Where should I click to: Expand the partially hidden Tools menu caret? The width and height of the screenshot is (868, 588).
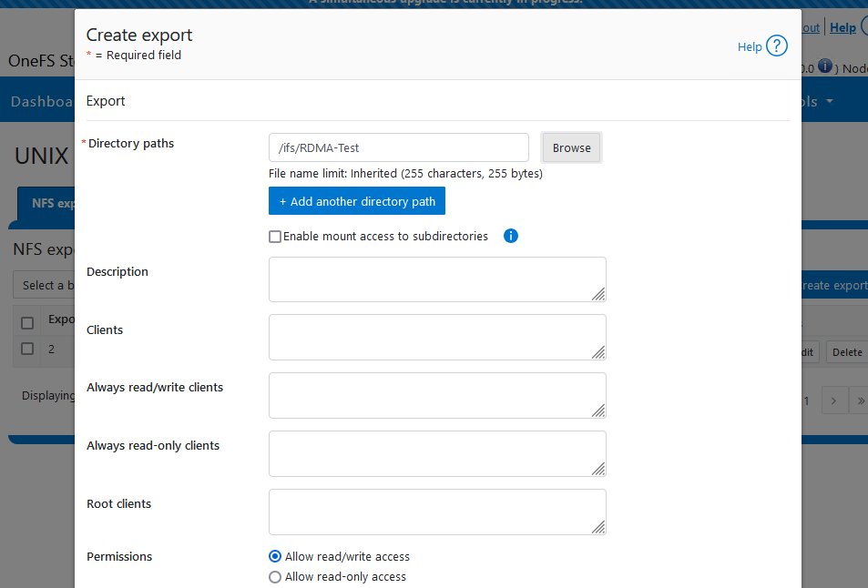pos(830,102)
